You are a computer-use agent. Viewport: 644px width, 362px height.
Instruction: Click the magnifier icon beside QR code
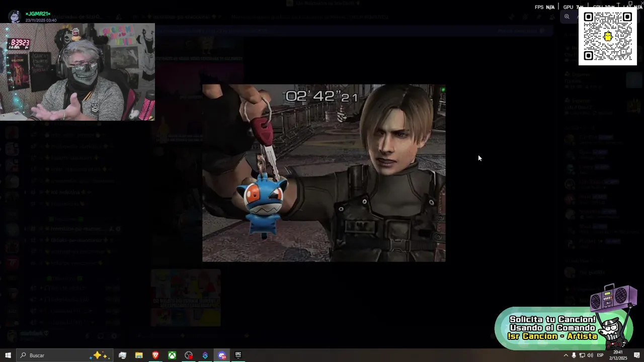567,17
